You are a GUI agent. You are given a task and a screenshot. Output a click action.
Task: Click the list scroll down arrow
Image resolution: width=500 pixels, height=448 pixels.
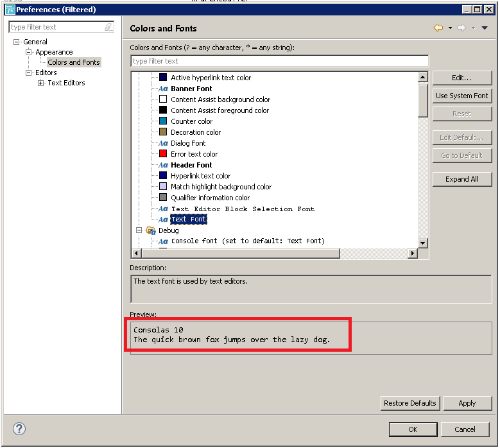click(422, 243)
